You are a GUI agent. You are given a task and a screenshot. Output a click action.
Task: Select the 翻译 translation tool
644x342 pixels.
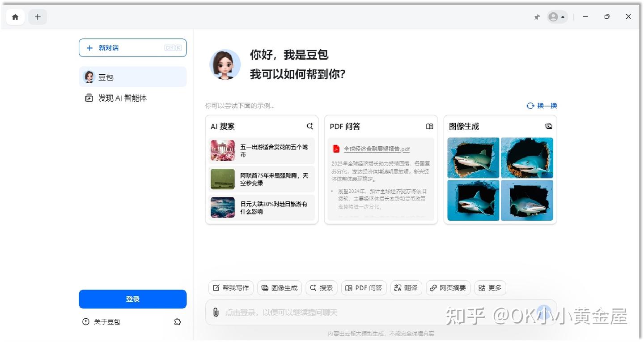click(406, 288)
